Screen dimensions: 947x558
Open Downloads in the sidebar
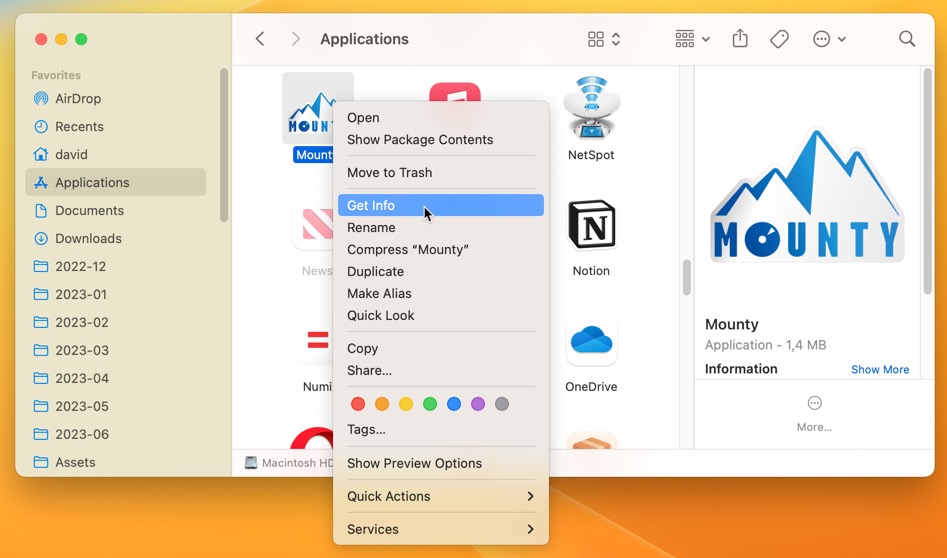click(115, 239)
